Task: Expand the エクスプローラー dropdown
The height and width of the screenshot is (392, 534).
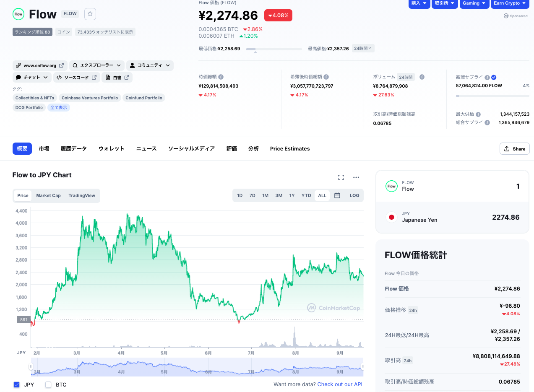Action: (x=96, y=65)
